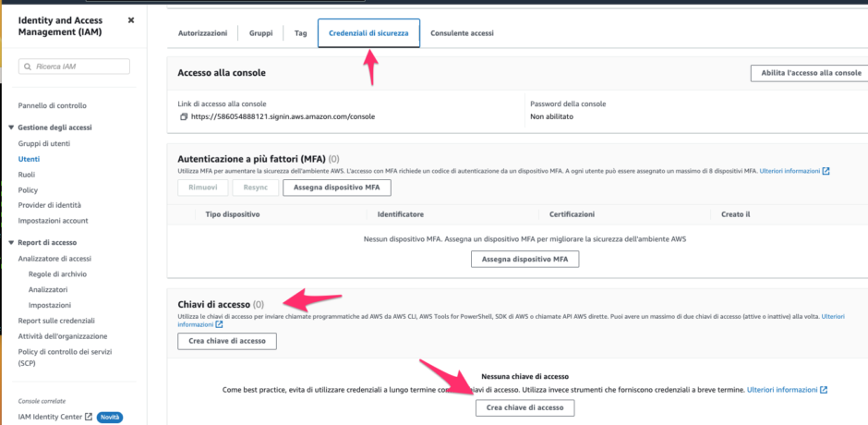Open the Consulente accessi tab

(463, 33)
